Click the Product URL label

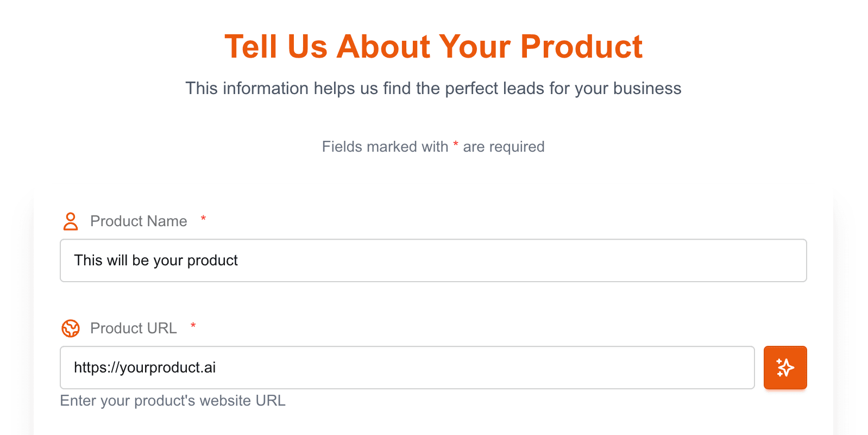(134, 328)
